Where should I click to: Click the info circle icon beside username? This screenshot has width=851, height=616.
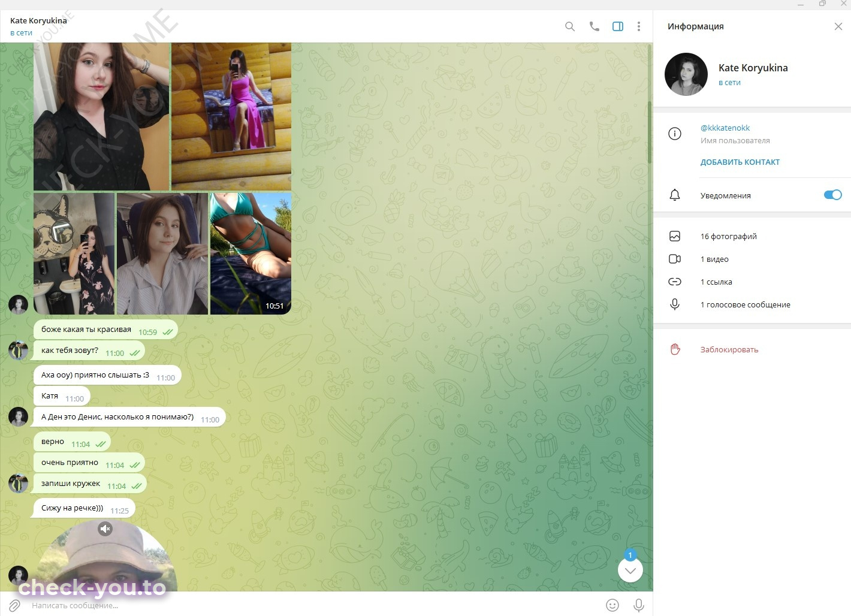(675, 134)
